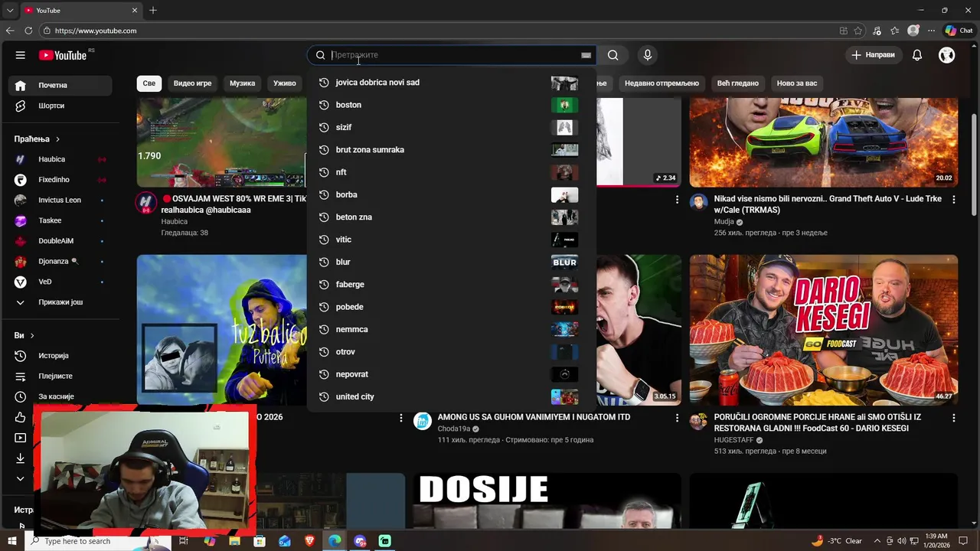980x551 pixels.
Task: Open Brave browser from the taskbar
Action: 310,541
